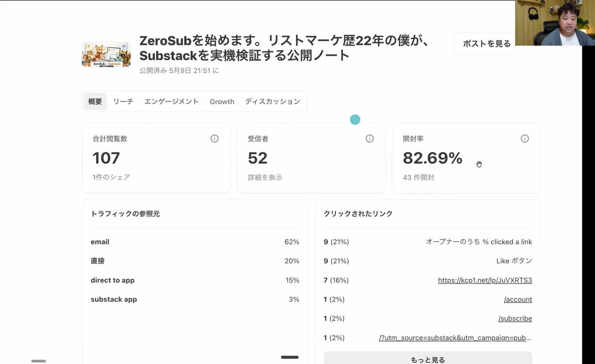Follow the /account link
The height and width of the screenshot is (364, 595).
click(x=518, y=299)
